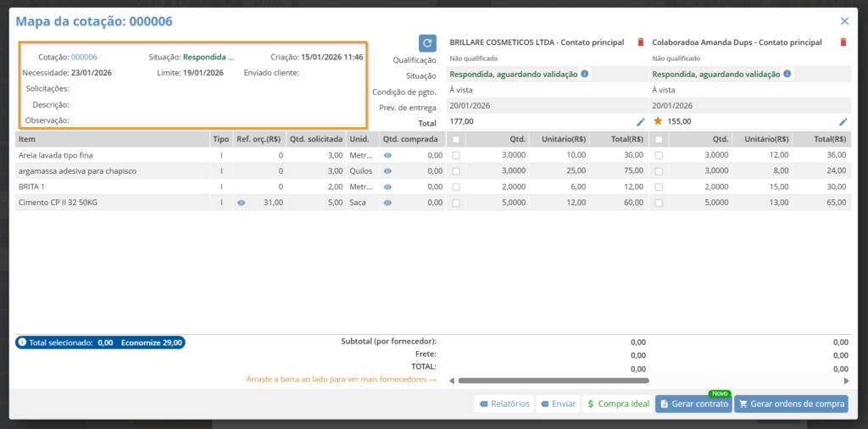868x429 pixels.
Task: Click Gerar ordens de compra button
Action: [x=791, y=404]
